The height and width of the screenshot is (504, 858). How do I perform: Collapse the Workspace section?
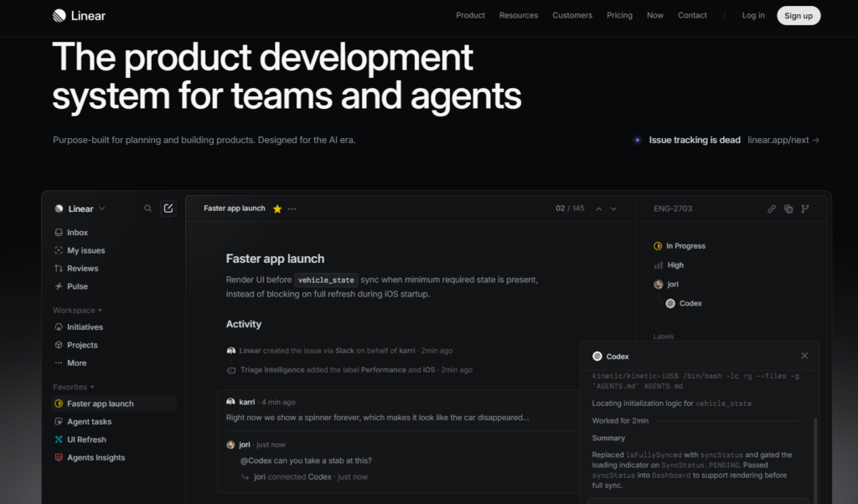click(78, 311)
